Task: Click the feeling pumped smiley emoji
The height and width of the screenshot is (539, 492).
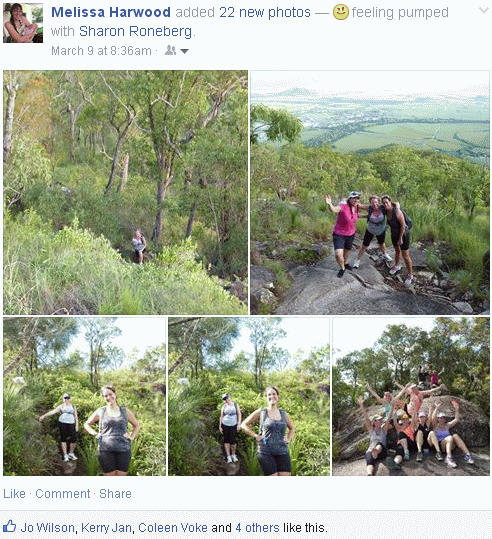Action: [341, 12]
